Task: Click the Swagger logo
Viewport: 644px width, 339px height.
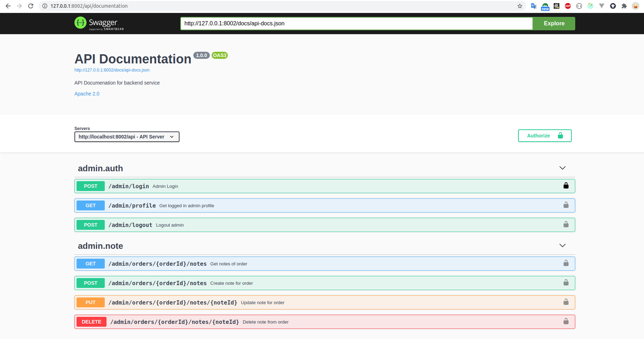Action: click(x=99, y=23)
